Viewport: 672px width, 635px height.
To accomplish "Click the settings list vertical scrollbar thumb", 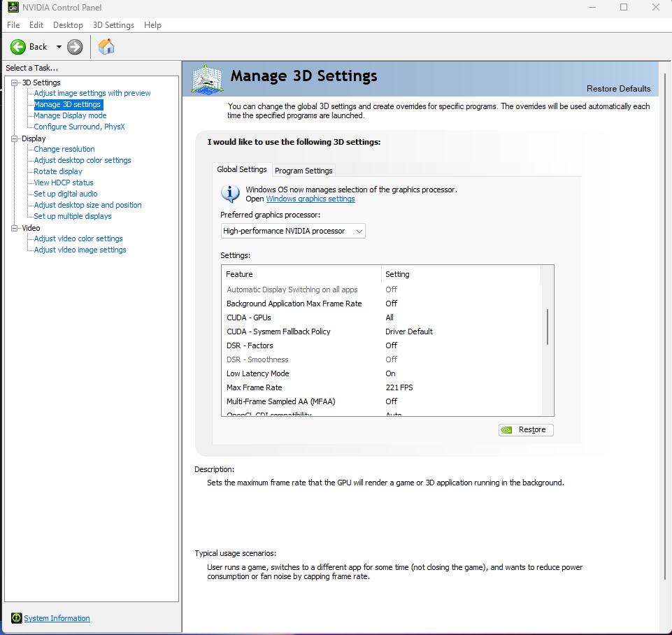I will [548, 327].
